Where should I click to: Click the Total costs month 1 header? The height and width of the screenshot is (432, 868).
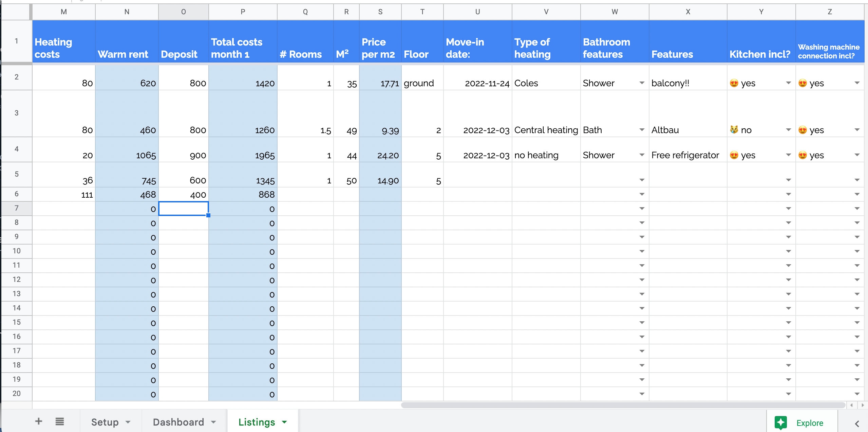[243, 41]
